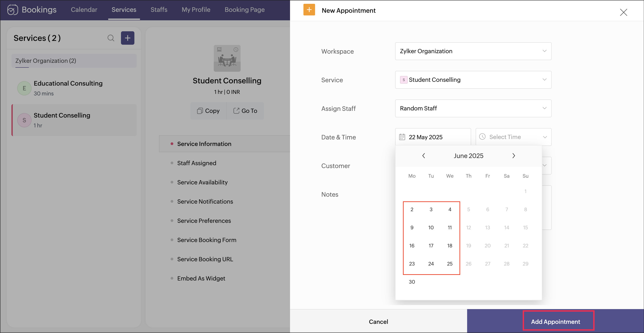The height and width of the screenshot is (333, 644).
Task: Click the E avatar of Educational Consulting
Action: (24, 88)
